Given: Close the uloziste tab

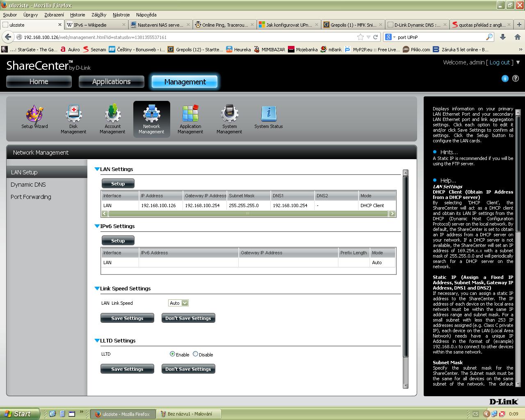Looking at the screenshot, I should pos(59,25).
